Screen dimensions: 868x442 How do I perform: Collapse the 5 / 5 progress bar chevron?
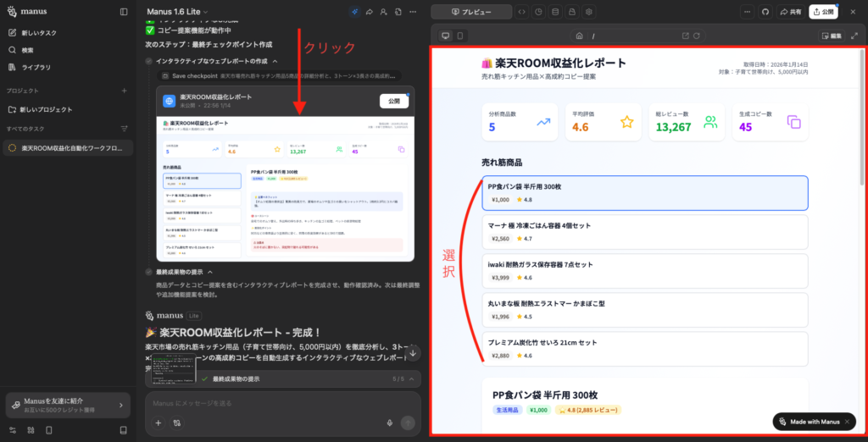(x=412, y=379)
